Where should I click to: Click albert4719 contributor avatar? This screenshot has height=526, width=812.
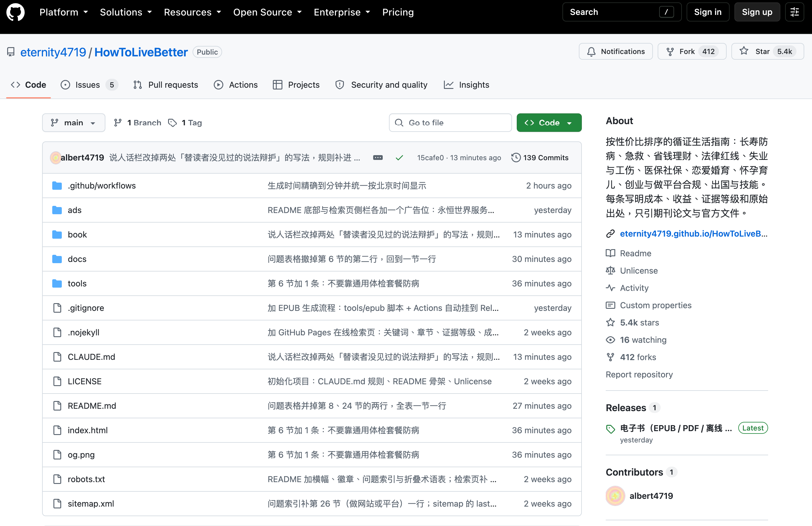[615, 496]
